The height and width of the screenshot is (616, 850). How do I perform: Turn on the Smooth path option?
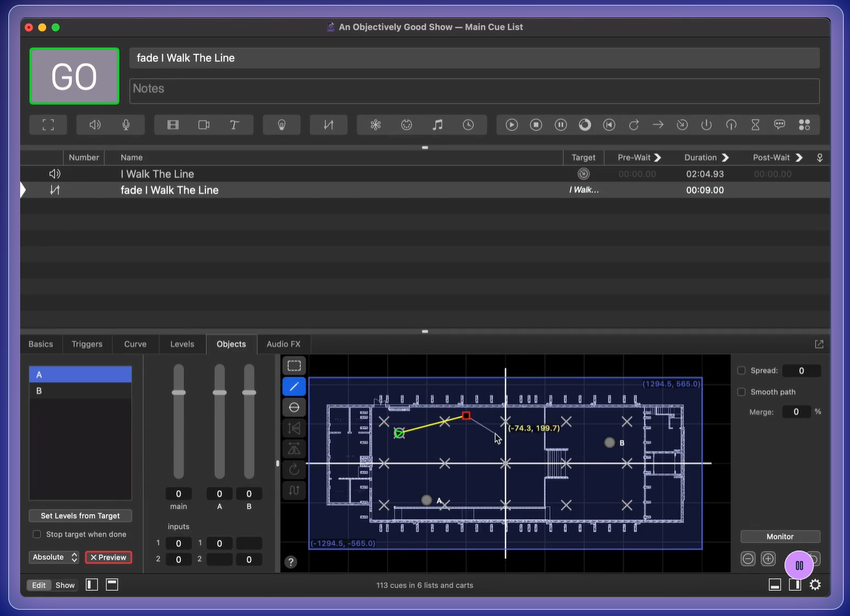741,392
